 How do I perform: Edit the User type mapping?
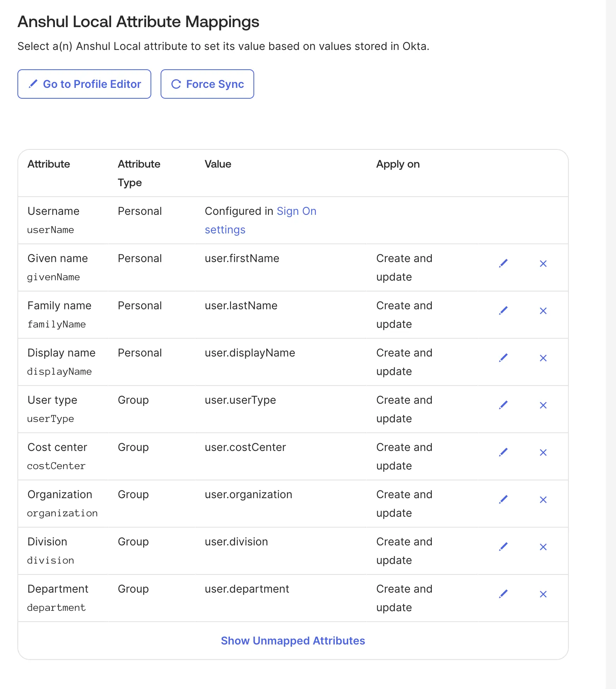coord(503,405)
